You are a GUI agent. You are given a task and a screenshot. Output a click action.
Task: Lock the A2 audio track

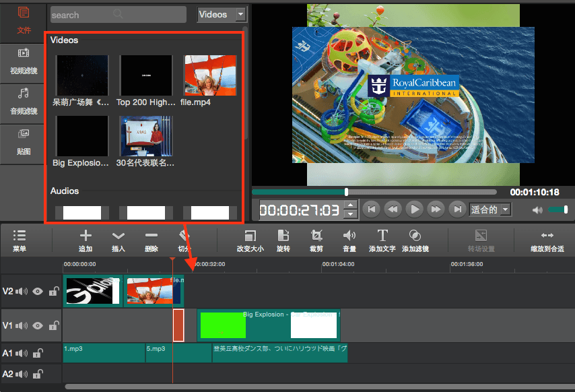38,374
